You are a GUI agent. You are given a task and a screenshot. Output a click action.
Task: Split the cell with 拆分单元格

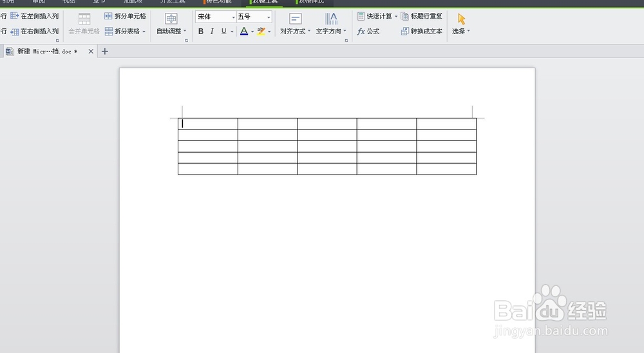click(126, 16)
